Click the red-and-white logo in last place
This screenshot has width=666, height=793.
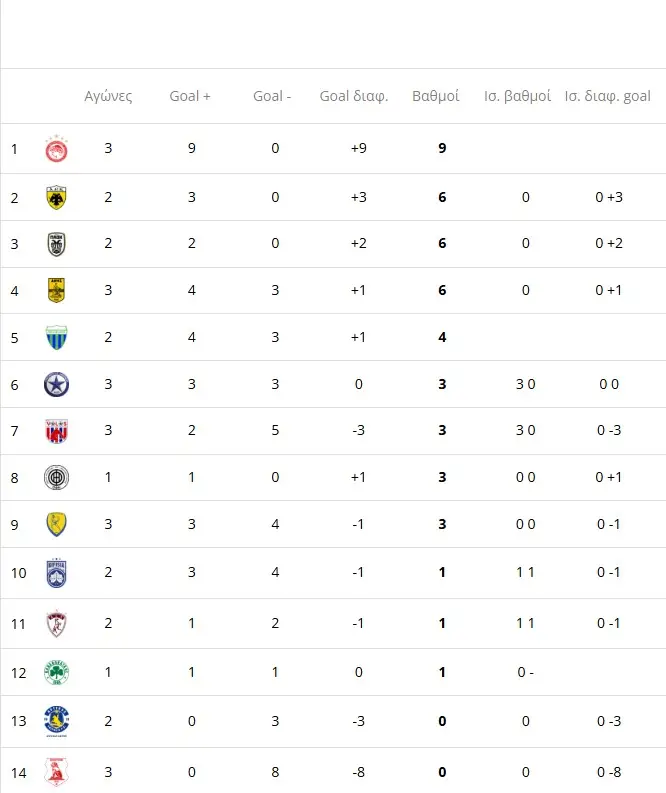56,771
